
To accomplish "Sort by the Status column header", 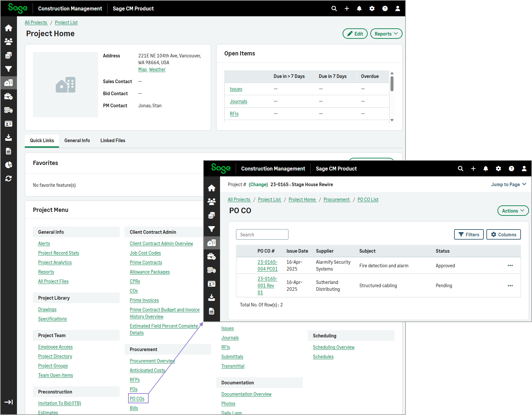I will 443,251.
